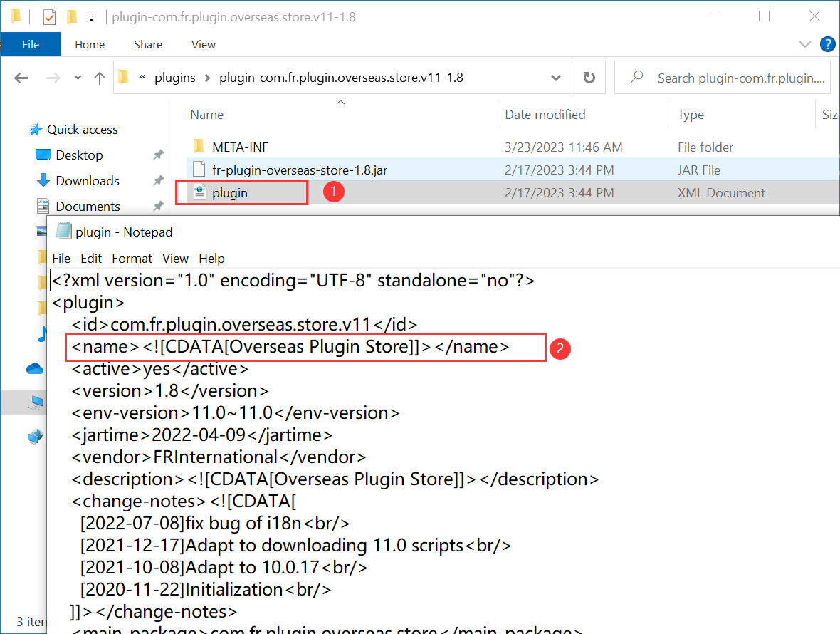The width and height of the screenshot is (840, 634).
Task: Click the folder icon in the Explorer address bar
Action: pos(122,77)
